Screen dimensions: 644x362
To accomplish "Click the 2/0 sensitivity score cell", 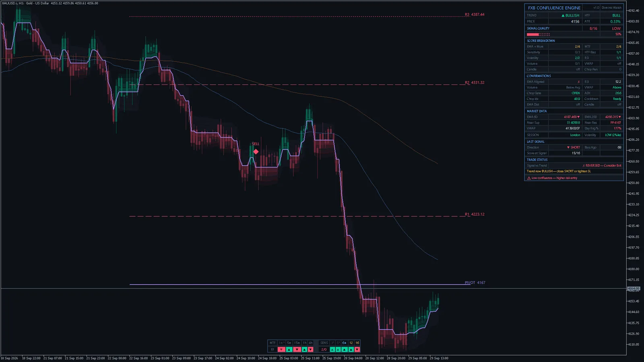I will click(324, 350).
